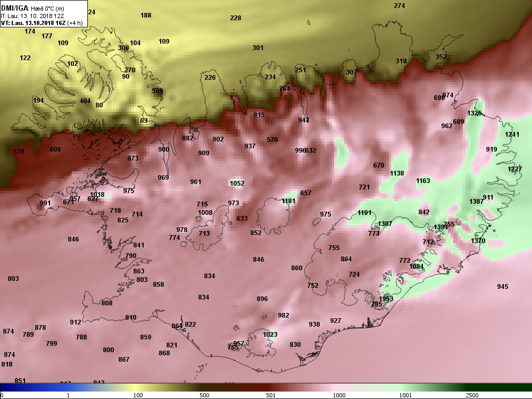The height and width of the screenshot is (399, 532).
Task: Click the 500 label on the color scale
Action: (204, 395)
